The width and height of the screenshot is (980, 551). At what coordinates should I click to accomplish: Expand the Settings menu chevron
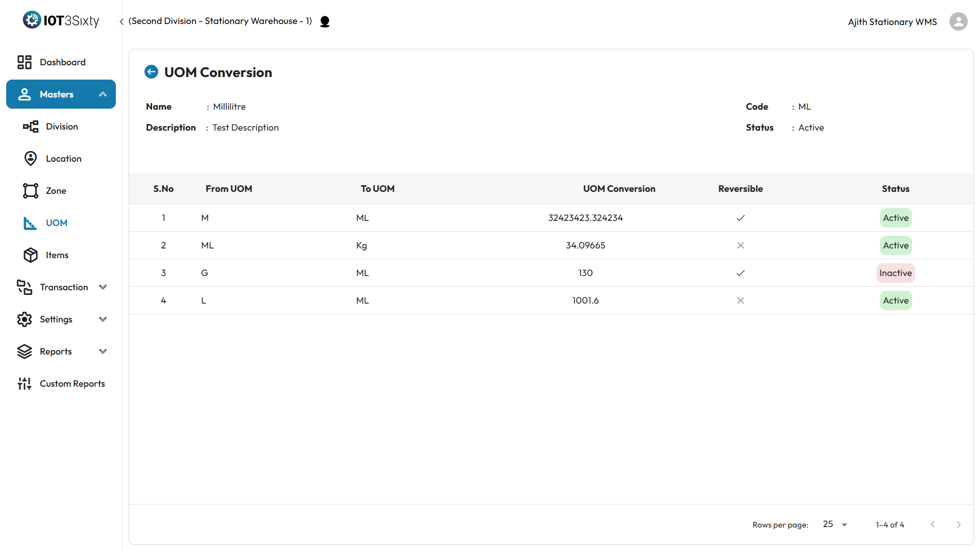point(103,319)
